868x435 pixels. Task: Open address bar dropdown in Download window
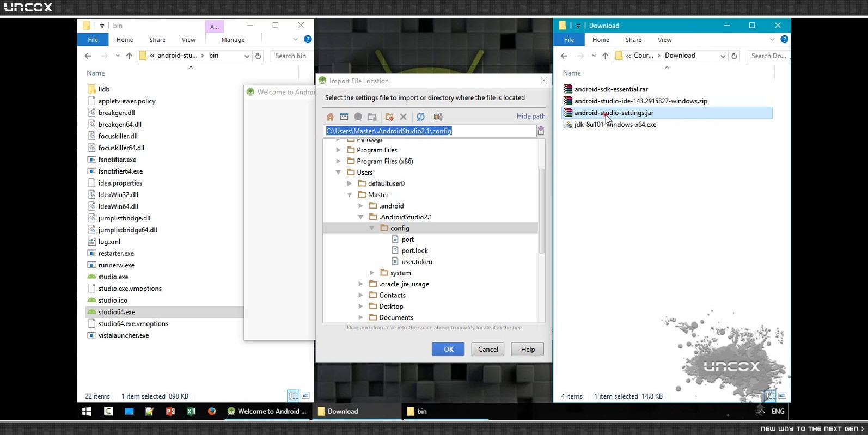coord(723,56)
